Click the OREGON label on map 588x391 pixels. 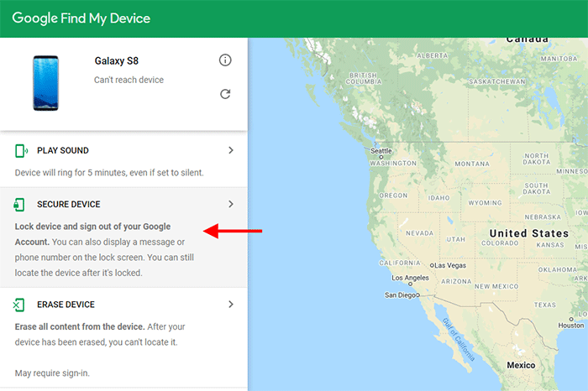tap(393, 195)
